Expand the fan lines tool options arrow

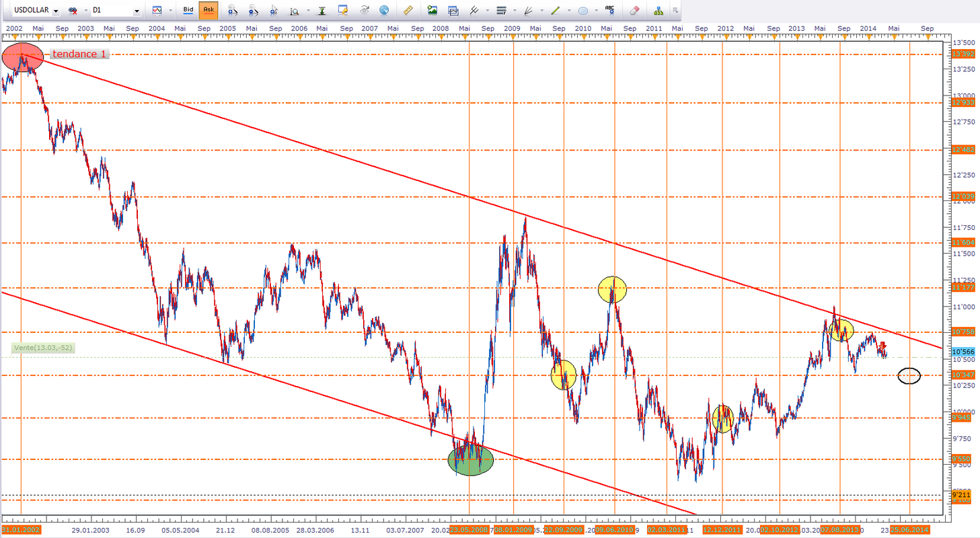(541, 11)
